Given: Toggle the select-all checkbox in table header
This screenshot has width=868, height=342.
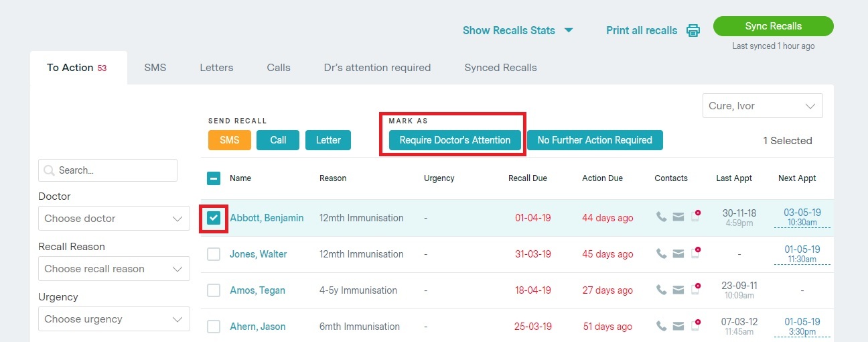Looking at the screenshot, I should coord(214,178).
